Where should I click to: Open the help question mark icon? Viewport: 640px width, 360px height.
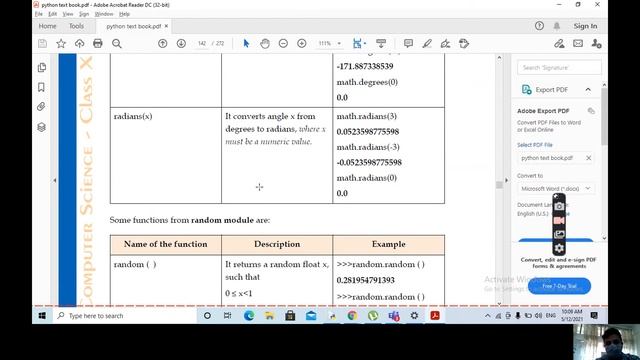coord(539,26)
